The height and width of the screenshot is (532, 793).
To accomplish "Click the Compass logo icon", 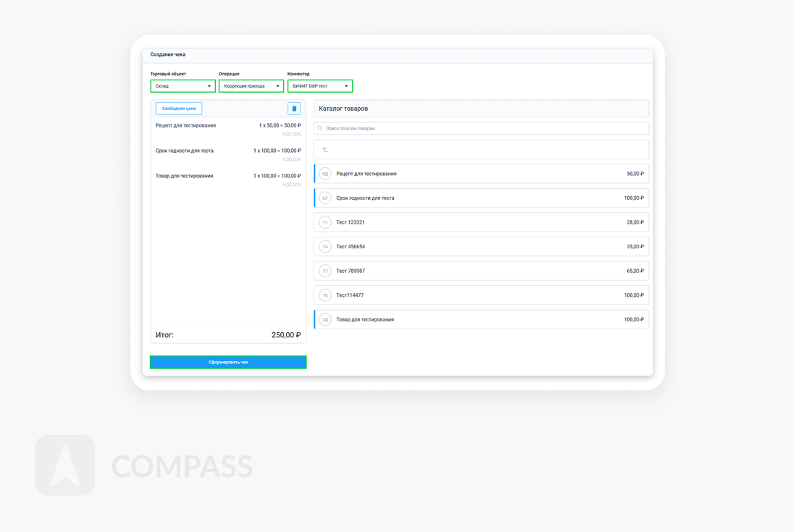I will coord(65,465).
